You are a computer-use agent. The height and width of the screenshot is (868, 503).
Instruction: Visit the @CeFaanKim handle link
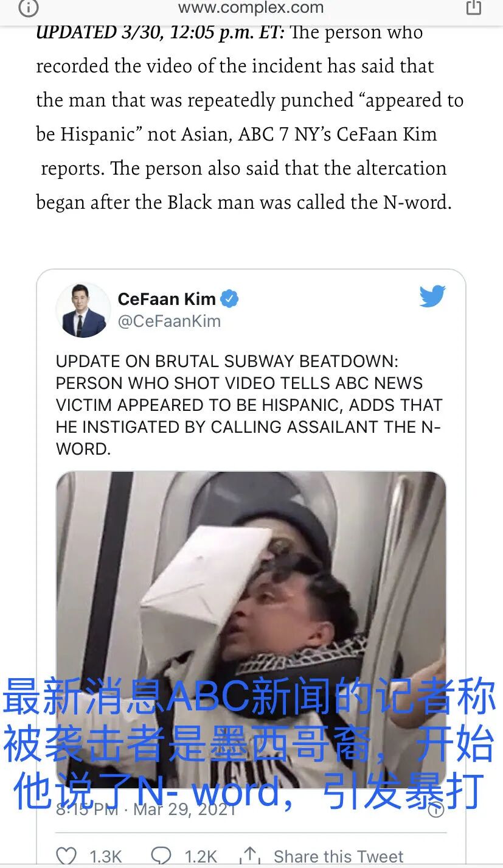tap(169, 321)
